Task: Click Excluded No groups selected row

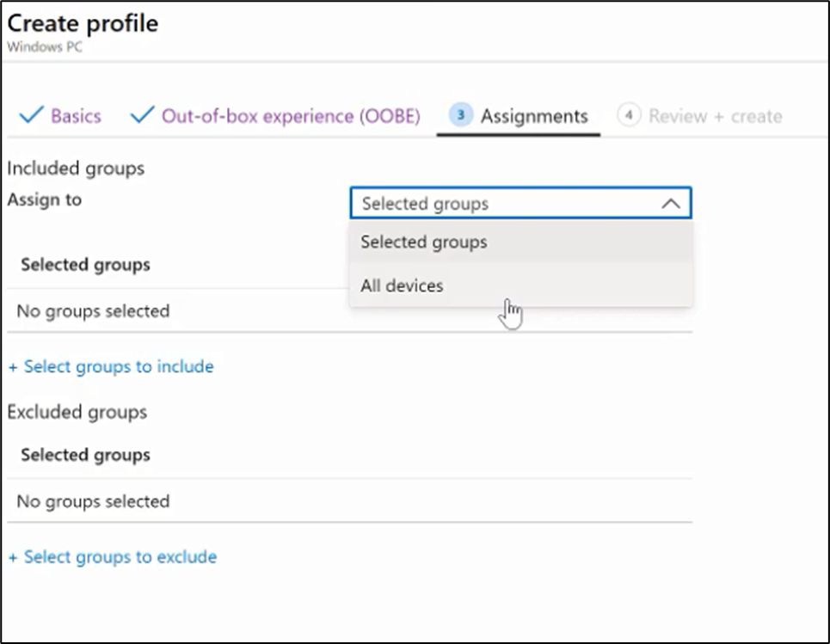Action: click(349, 501)
